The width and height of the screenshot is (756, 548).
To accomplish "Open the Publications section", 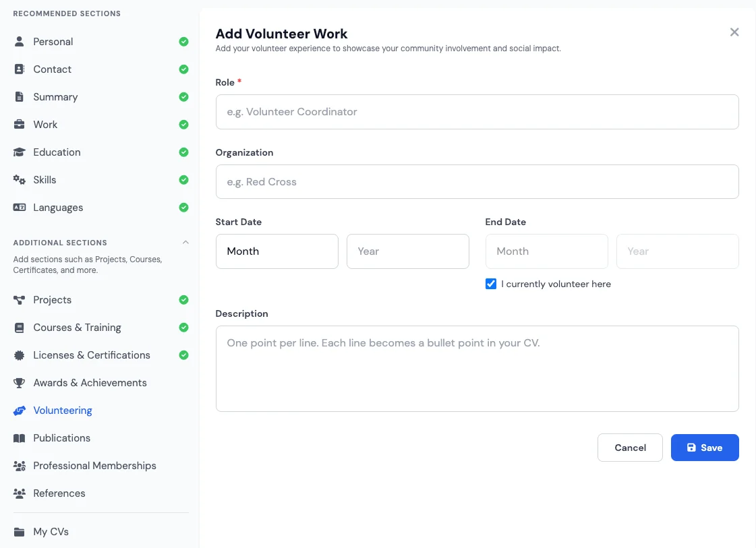I will (x=100, y=438).
